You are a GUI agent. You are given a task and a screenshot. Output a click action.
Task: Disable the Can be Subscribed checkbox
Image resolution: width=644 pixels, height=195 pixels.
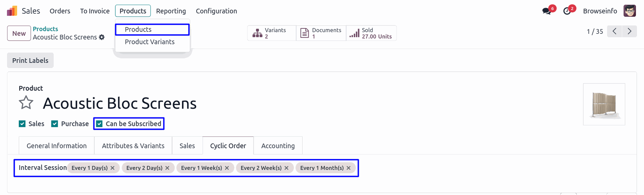100,124
